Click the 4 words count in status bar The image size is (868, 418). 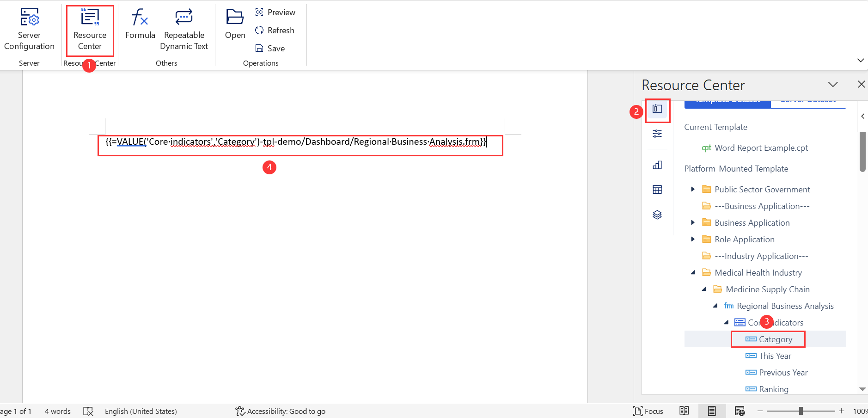58,411
